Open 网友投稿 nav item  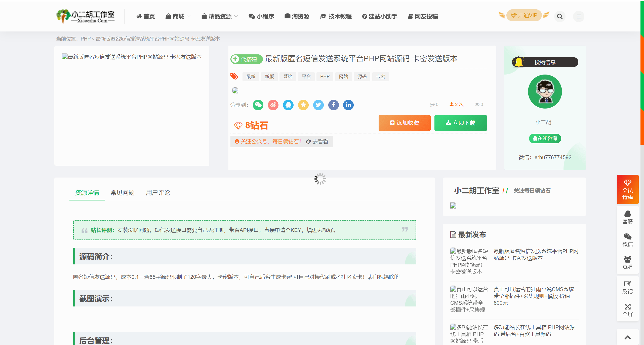point(423,16)
